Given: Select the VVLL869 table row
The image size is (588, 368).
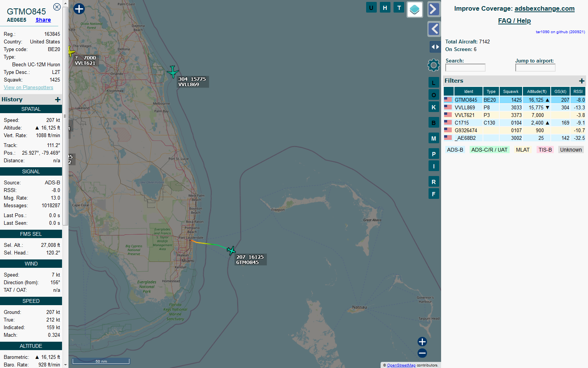Looking at the screenshot, I should tap(515, 107).
